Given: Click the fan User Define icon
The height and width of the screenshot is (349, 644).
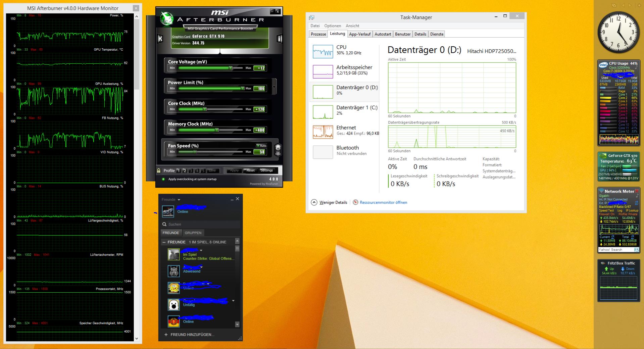Looking at the screenshot, I should point(278,149).
